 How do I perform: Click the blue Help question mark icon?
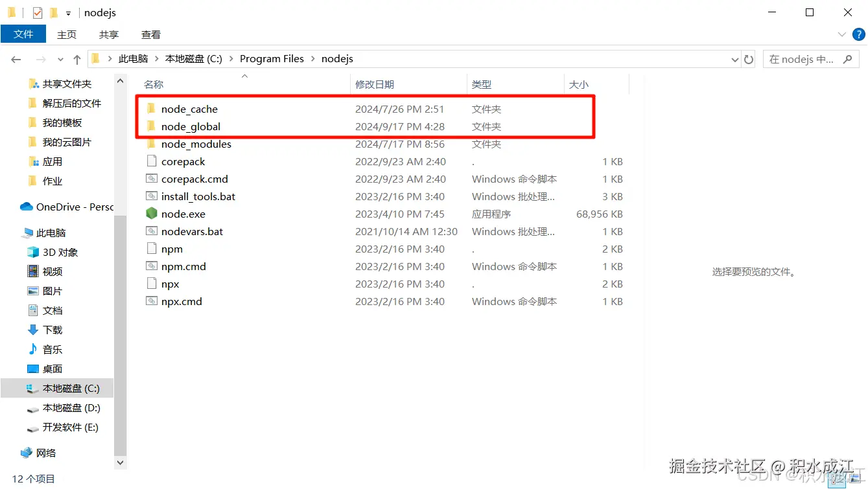point(859,34)
